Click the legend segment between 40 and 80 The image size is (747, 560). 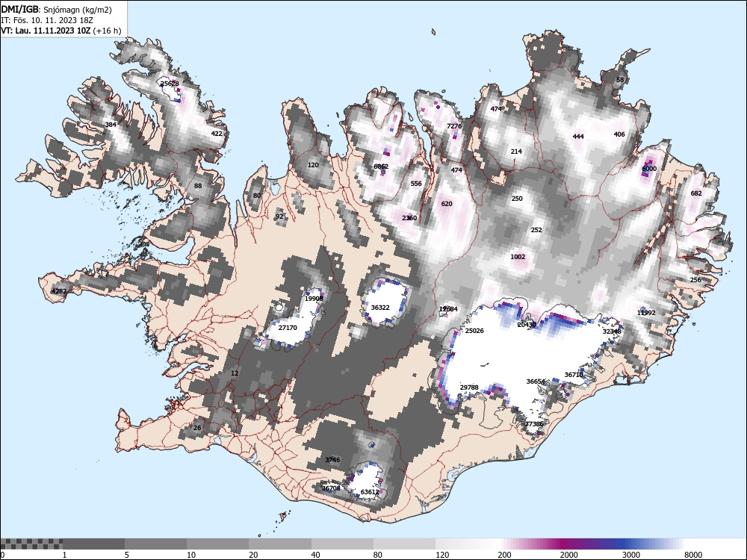pyautogui.click(x=343, y=544)
